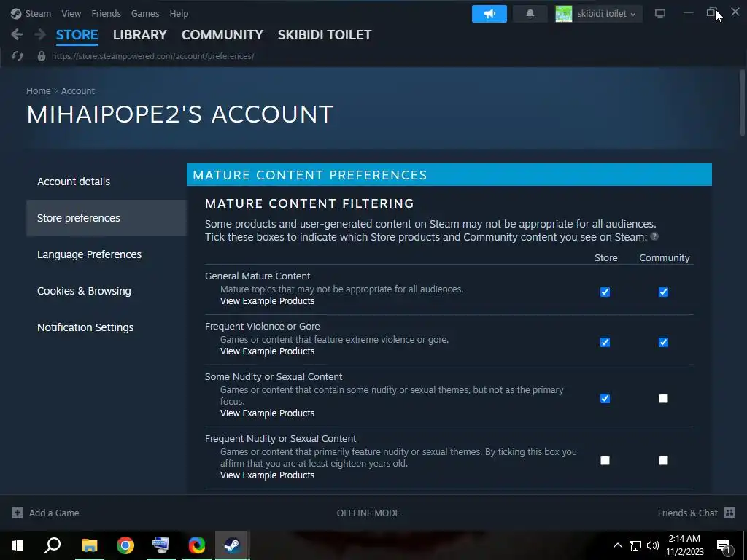Go to Home breadcrumb link

[39, 91]
